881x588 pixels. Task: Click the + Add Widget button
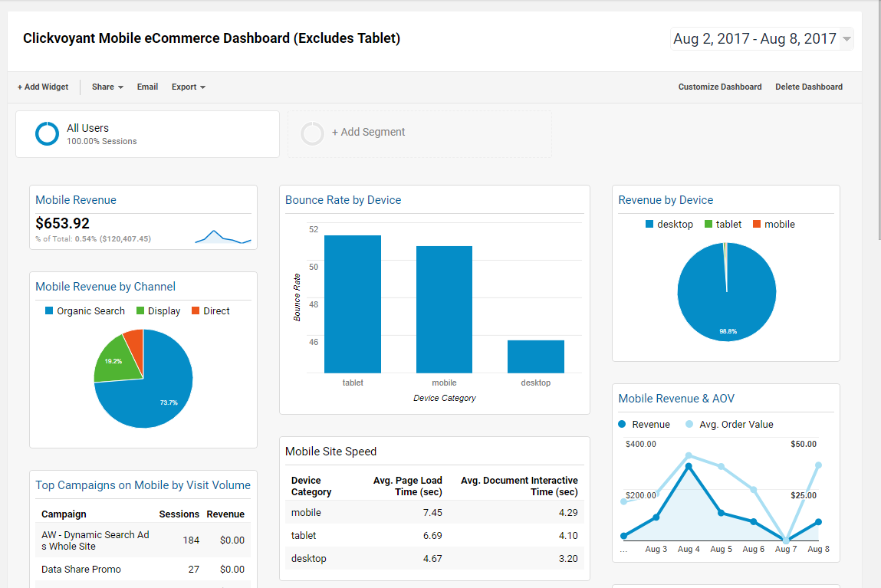43,87
